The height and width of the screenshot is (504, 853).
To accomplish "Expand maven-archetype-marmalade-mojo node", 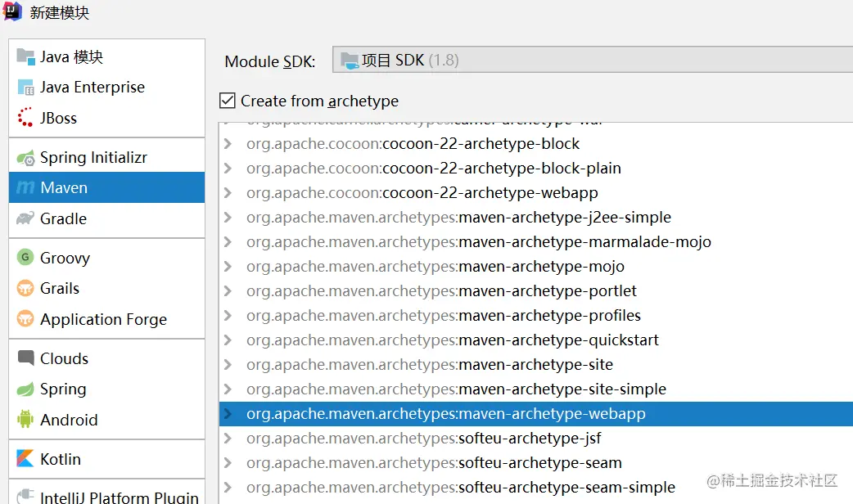I will [x=228, y=242].
